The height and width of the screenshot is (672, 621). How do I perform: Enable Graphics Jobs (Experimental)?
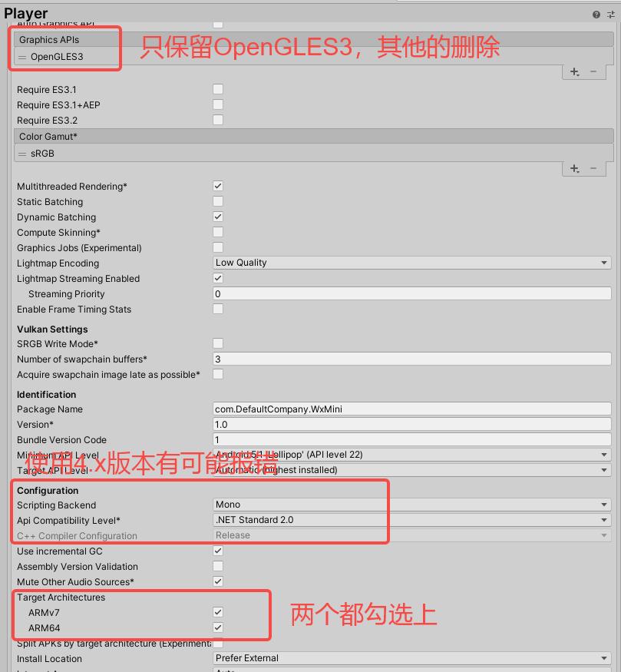click(x=218, y=248)
